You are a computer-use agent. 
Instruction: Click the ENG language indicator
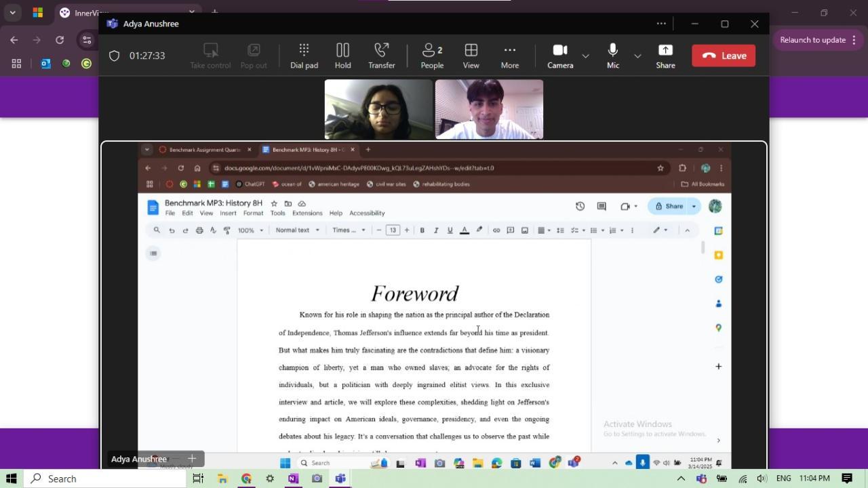784,479
